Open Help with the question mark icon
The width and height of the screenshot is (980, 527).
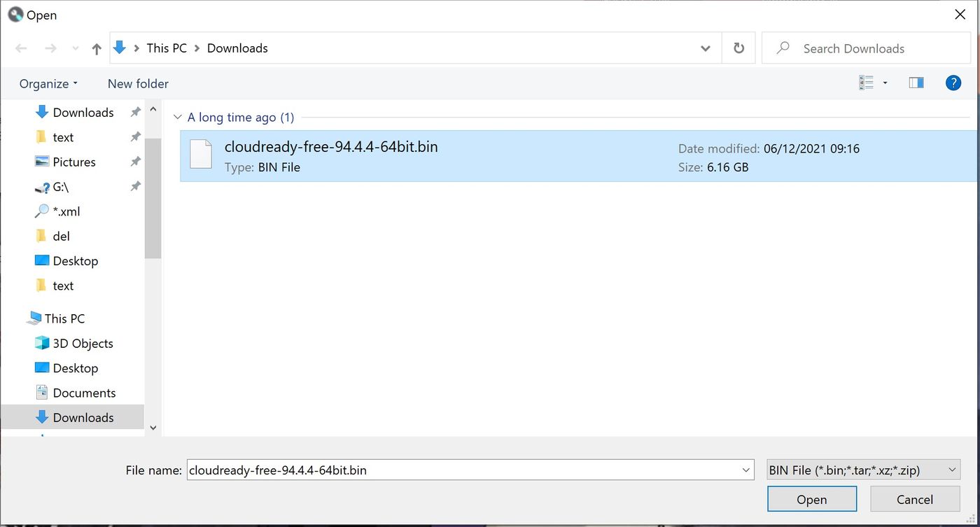click(953, 83)
